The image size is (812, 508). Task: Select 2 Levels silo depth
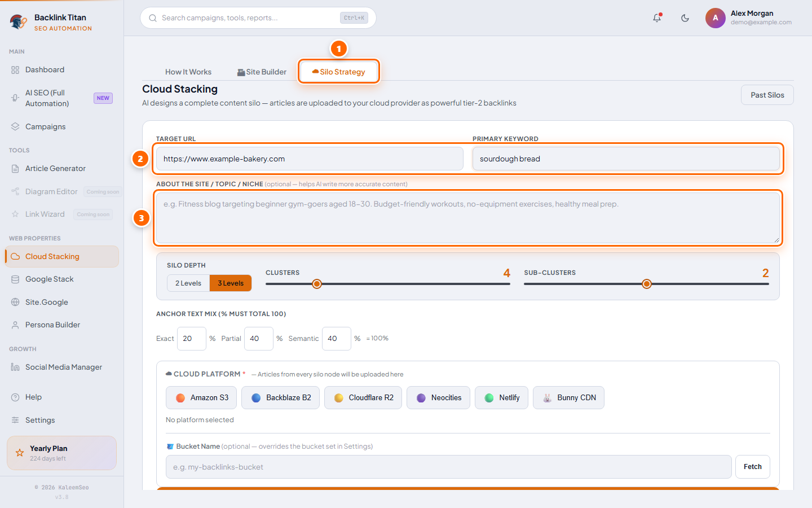coord(188,283)
